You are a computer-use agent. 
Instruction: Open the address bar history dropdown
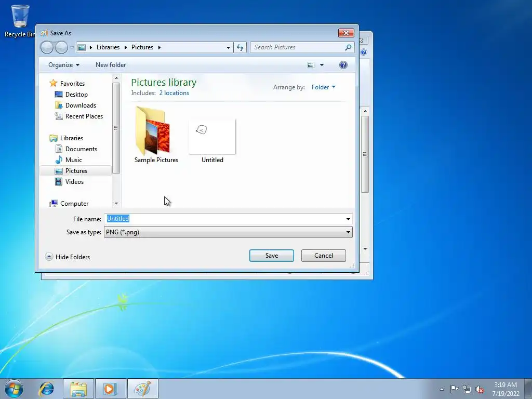pos(229,47)
